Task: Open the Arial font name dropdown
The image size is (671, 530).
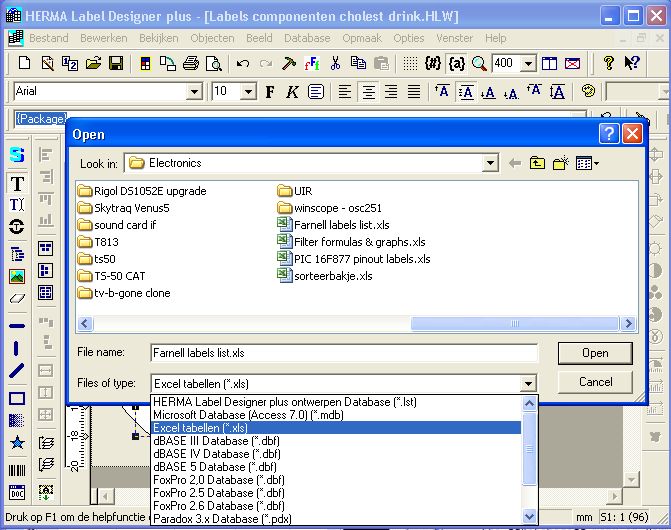Action: tap(195, 91)
